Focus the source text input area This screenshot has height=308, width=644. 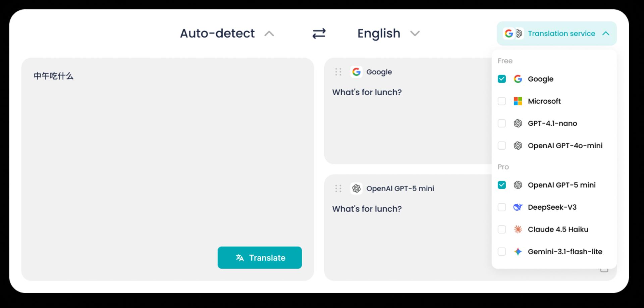[x=168, y=151]
